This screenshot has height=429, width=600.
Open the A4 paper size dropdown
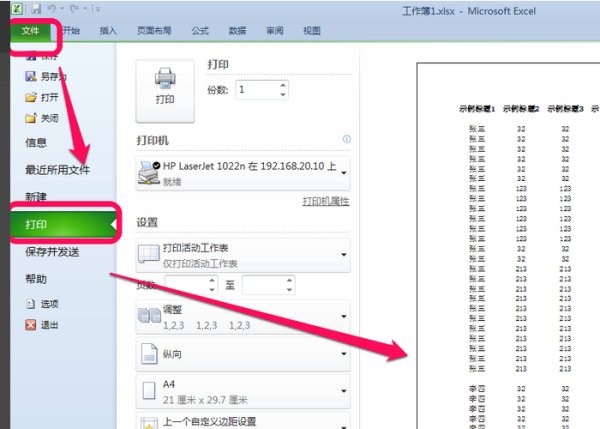click(243, 391)
